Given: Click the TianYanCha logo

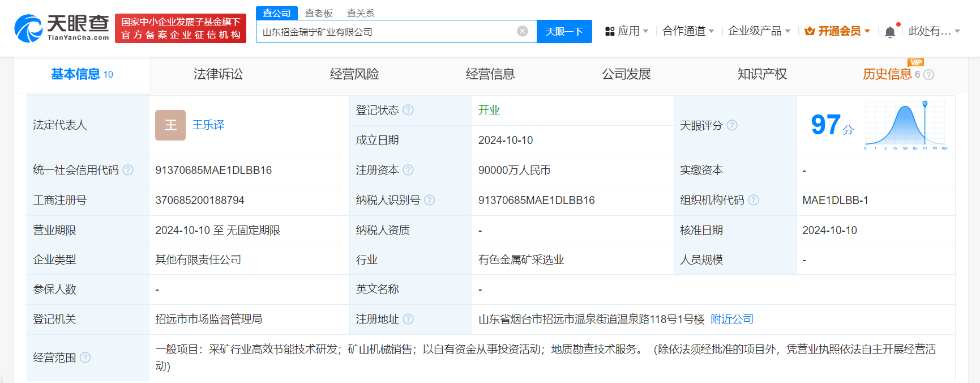Looking at the screenshot, I should click(61, 28).
